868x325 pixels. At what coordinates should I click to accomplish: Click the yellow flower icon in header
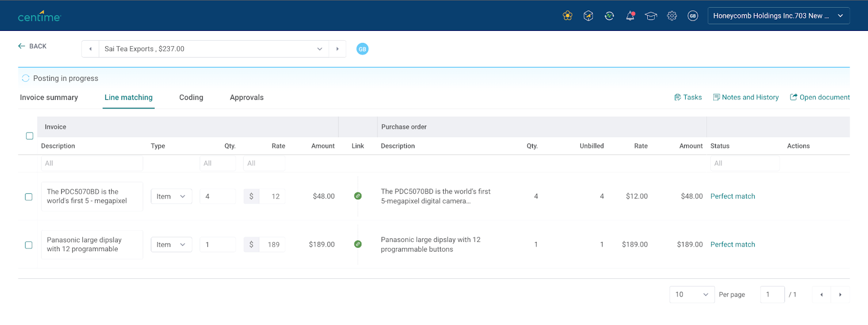(x=567, y=16)
